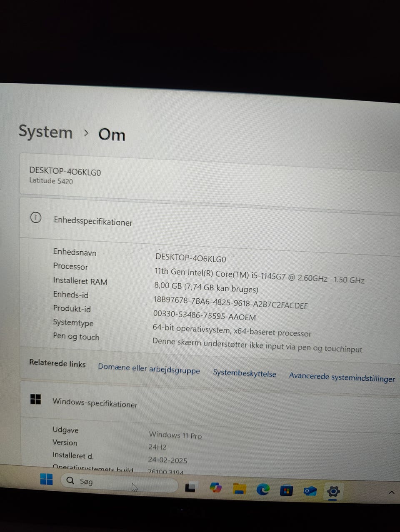Screen dimensions: 400x532
Task: Select the Settings gear in the taskbar
Action: [333, 492]
